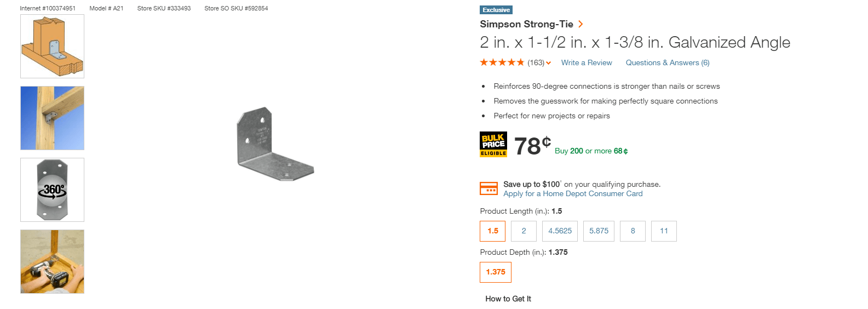Click the Write a Review link
This screenshot has width=868, height=309.
pos(587,63)
